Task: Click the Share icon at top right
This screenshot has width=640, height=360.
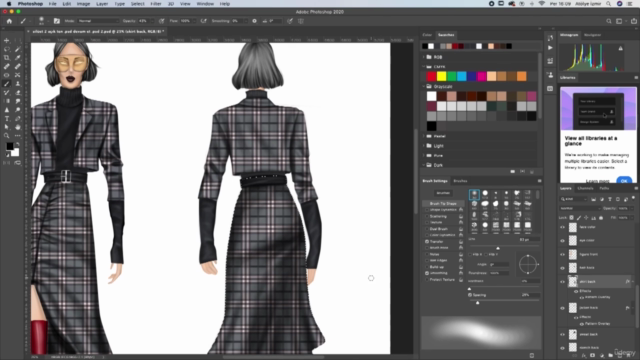Action: tap(633, 21)
